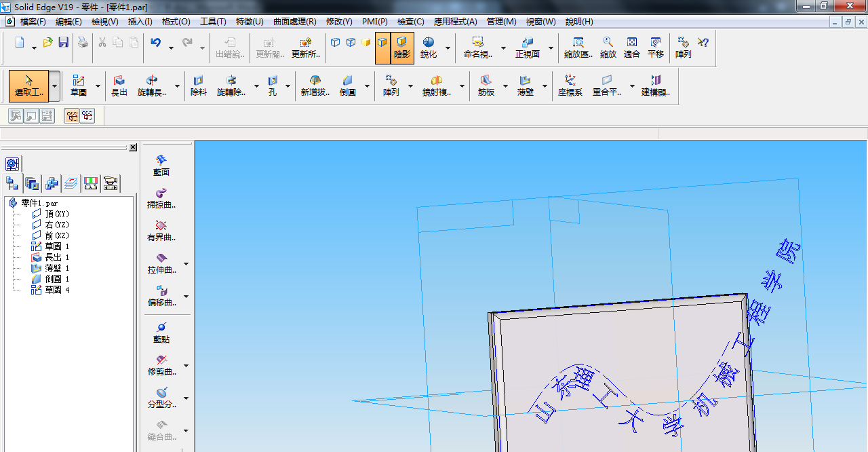868x452 pixels.
Task: Select the 長出 extrude tool
Action: (x=119, y=86)
